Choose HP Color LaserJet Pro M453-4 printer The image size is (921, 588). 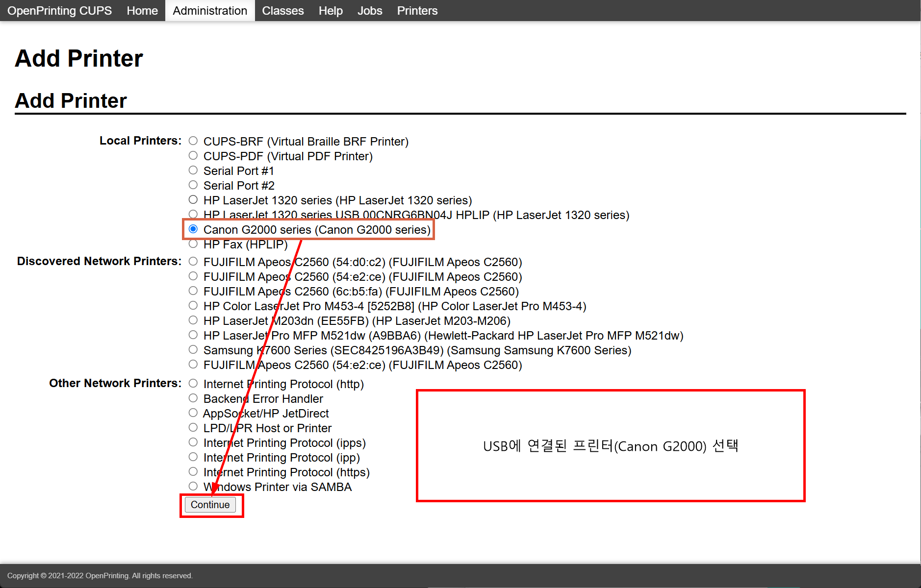tap(193, 306)
